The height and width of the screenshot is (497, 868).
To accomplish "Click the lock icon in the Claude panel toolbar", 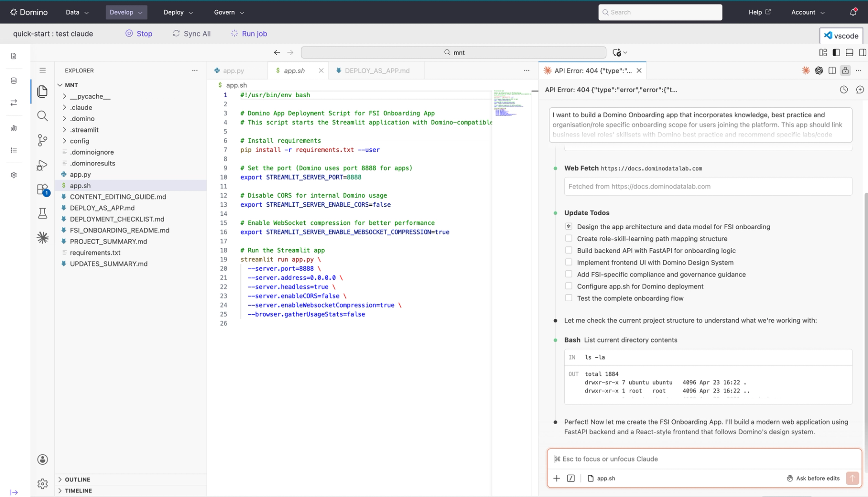I will [845, 71].
